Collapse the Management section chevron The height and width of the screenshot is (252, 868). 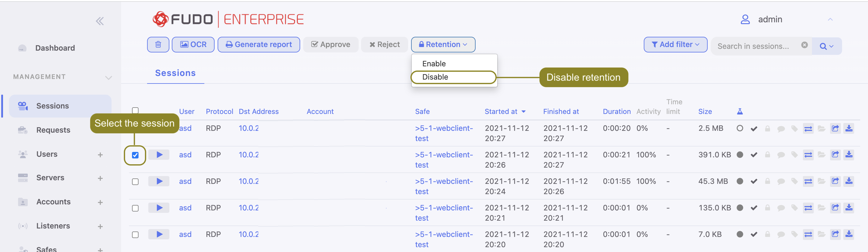click(x=108, y=77)
